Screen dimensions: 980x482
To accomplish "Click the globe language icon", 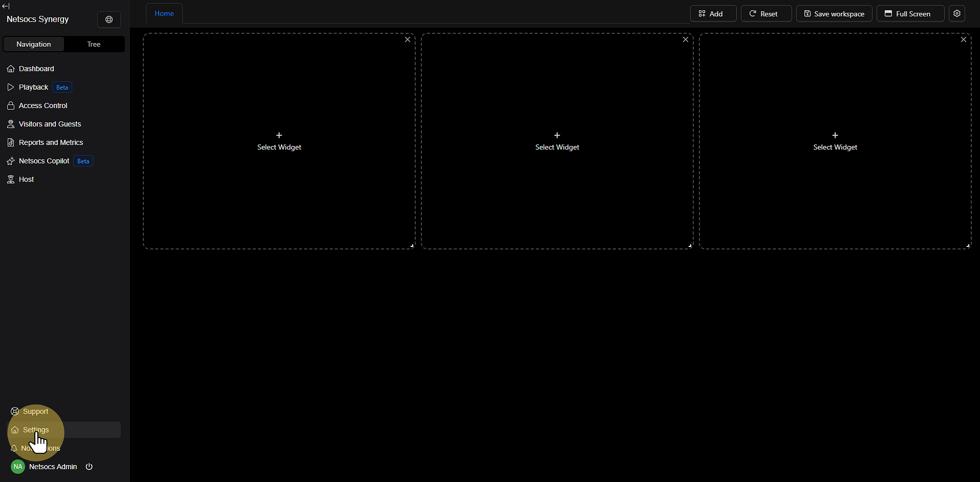I will (109, 19).
